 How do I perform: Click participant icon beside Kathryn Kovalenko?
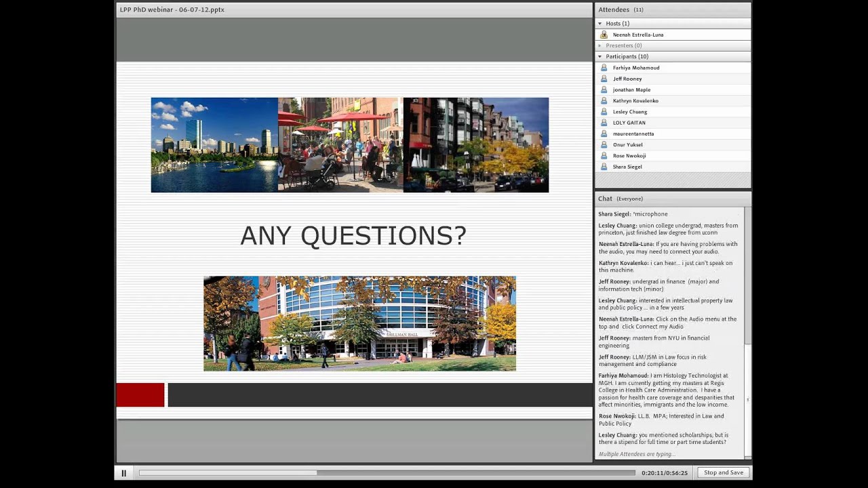tap(604, 100)
